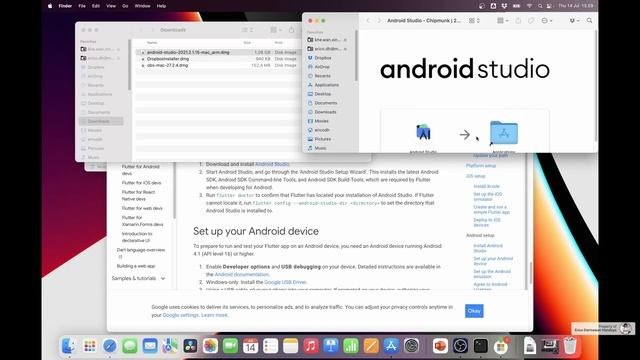
Task: Click Wi-Fi icon in the menu bar
Action: click(x=529, y=6)
